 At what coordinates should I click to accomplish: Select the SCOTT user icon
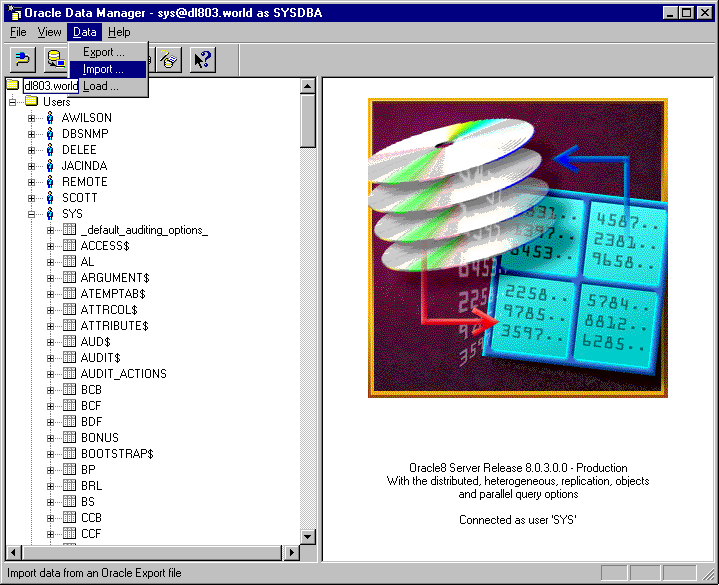point(50,198)
